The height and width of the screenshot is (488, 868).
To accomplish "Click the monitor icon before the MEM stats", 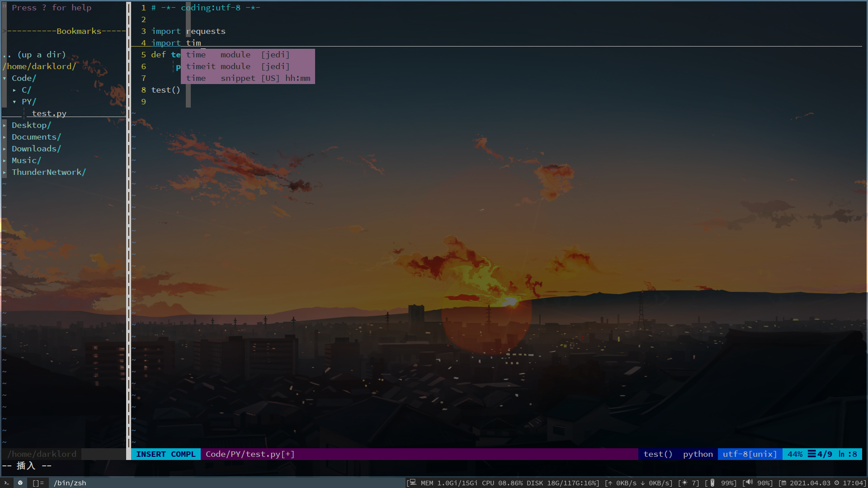I will tap(413, 483).
